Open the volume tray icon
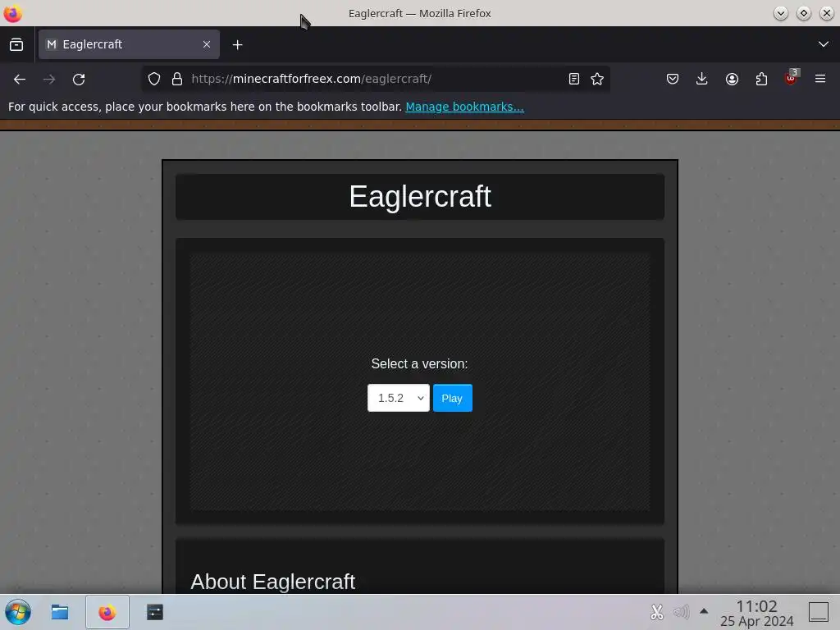Screen dimensions: 840x630 coord(681,612)
